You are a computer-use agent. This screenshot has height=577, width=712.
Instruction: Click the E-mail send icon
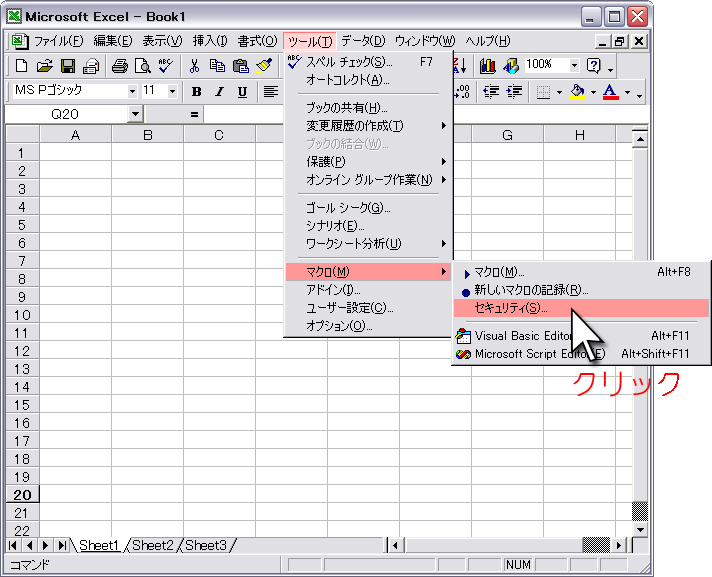click(x=91, y=66)
